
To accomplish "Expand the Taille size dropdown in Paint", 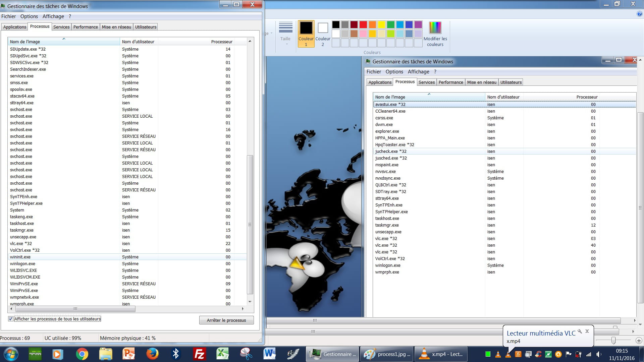I will pyautogui.click(x=285, y=34).
